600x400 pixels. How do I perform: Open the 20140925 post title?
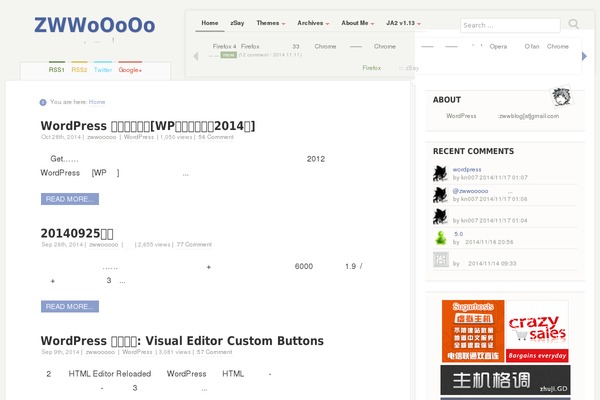coord(77,233)
